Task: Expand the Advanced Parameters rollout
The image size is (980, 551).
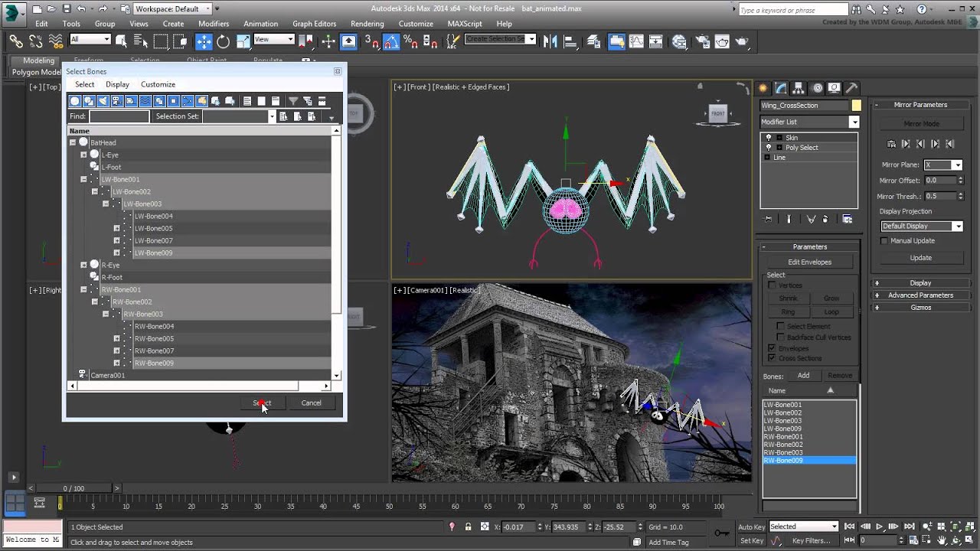Action: point(920,295)
